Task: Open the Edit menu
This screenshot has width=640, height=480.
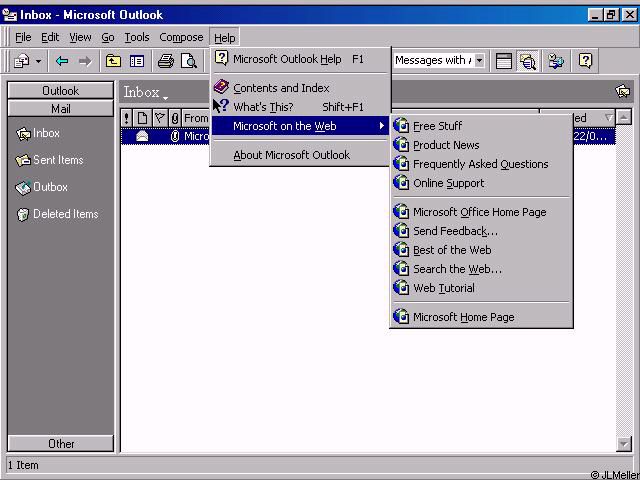Action: (50, 38)
